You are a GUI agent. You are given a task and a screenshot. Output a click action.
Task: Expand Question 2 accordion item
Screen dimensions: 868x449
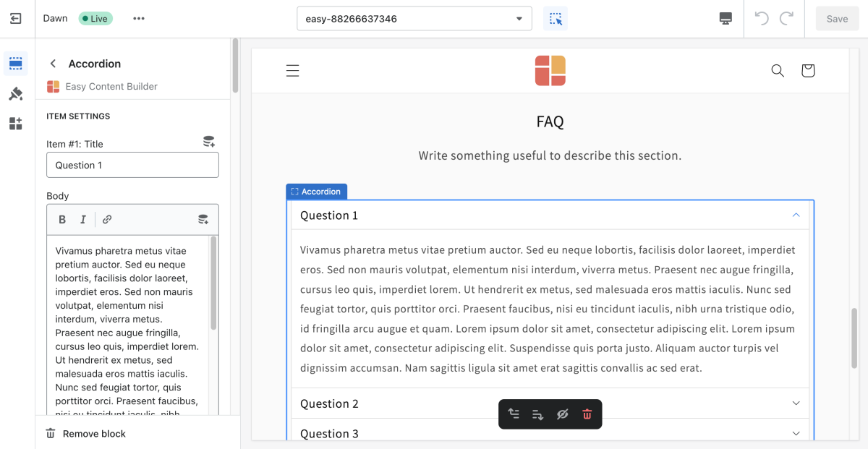[796, 403]
